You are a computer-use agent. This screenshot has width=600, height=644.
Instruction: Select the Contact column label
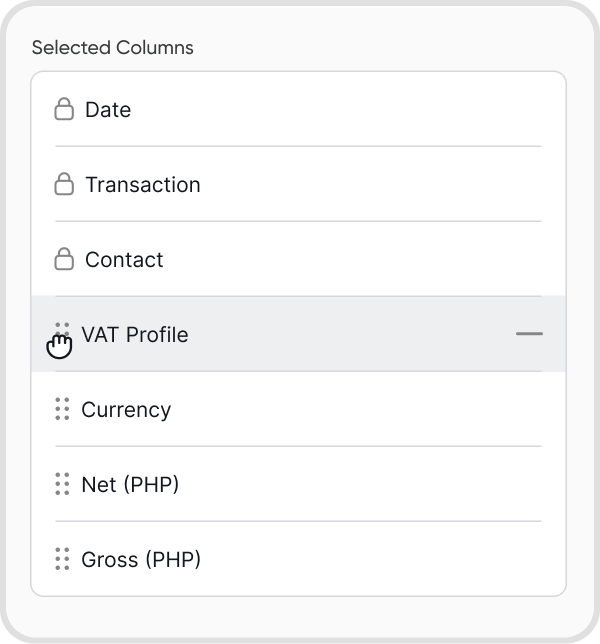[x=124, y=260]
